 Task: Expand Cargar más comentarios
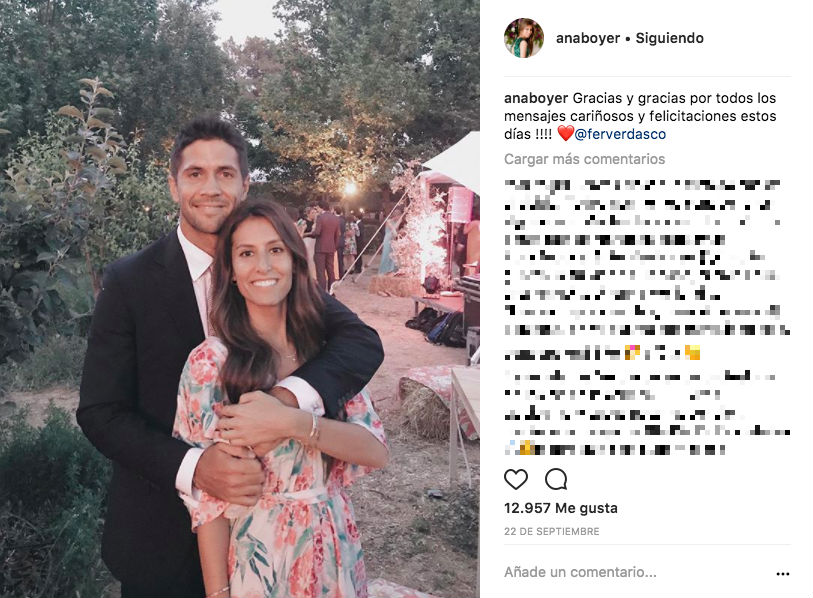click(584, 159)
